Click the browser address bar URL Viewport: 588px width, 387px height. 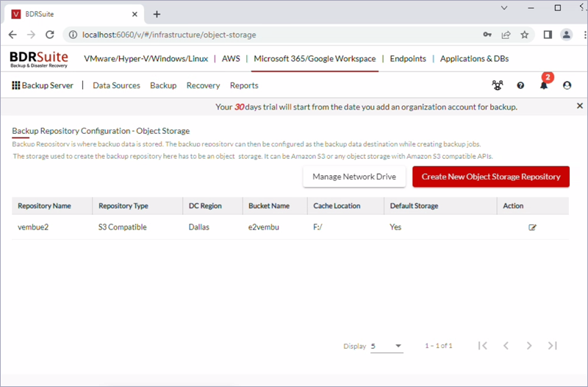[x=169, y=35]
